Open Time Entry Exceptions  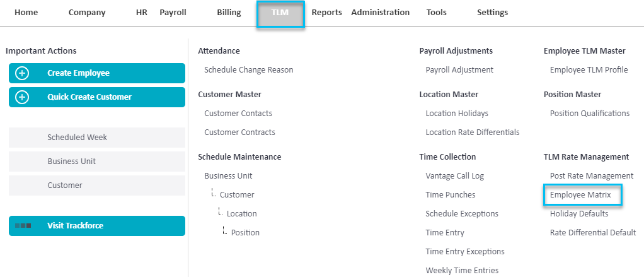(465, 252)
